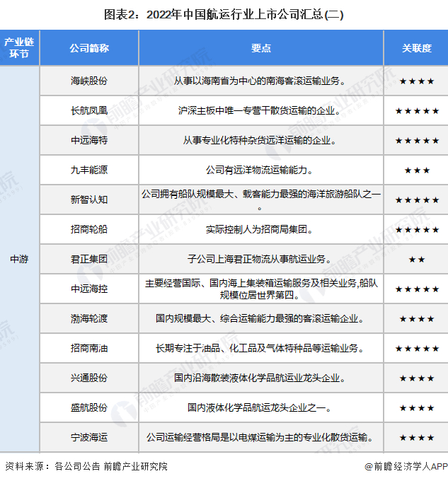Click the five-star rating for 长航凤凰
This screenshot has height=481, width=448.
417,111
